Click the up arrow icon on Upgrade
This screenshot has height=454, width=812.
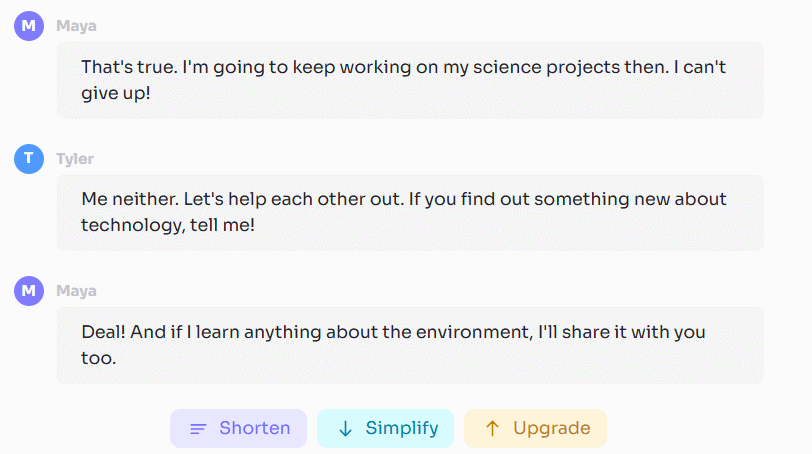click(x=492, y=429)
